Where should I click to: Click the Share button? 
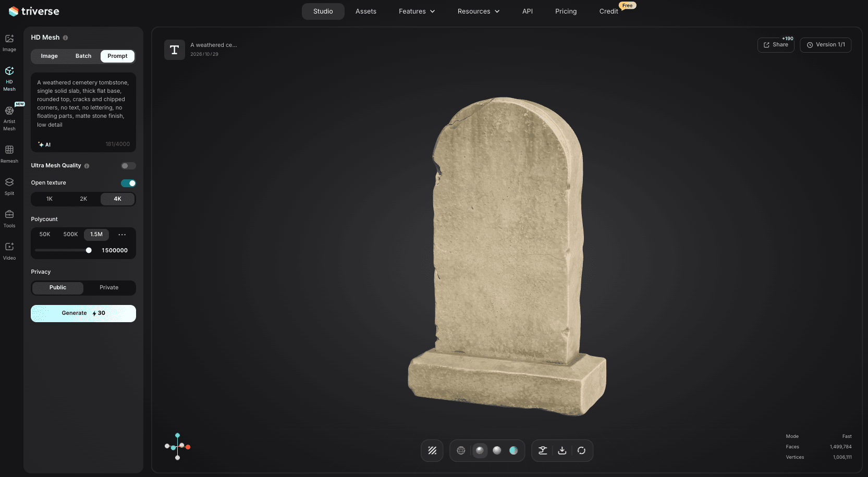pyautogui.click(x=776, y=45)
